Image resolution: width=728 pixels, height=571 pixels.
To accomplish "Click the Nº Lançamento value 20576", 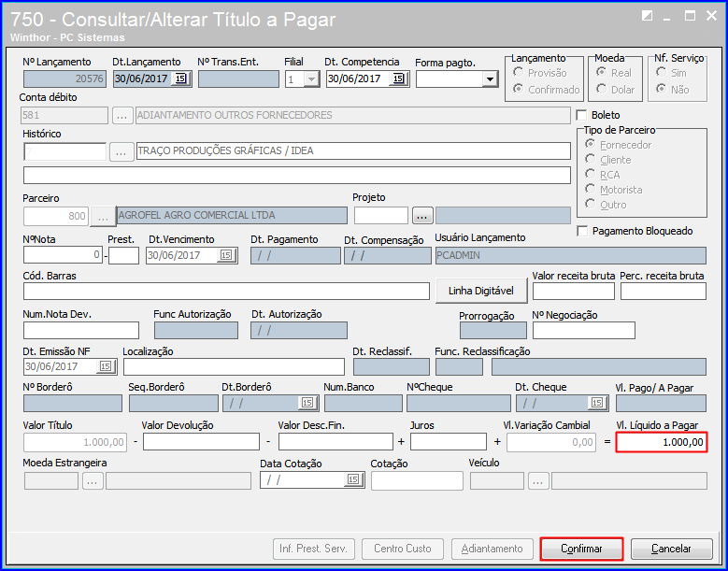I will point(89,79).
